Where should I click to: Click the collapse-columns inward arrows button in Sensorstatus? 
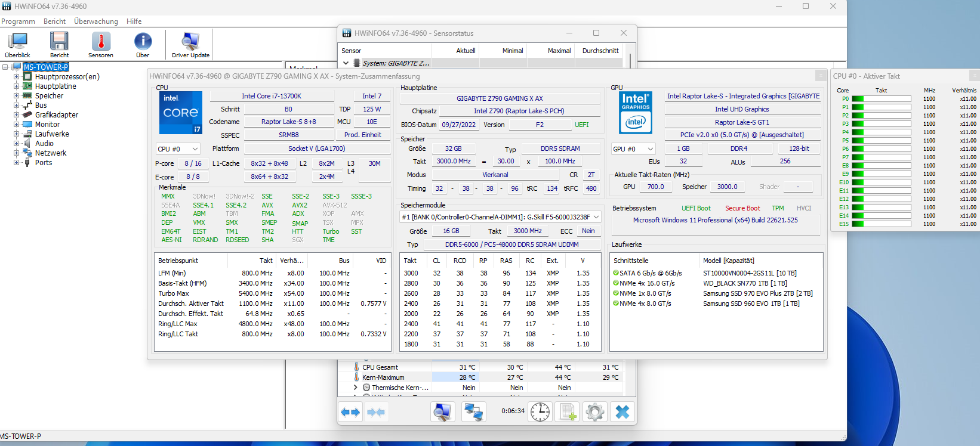[x=376, y=412]
